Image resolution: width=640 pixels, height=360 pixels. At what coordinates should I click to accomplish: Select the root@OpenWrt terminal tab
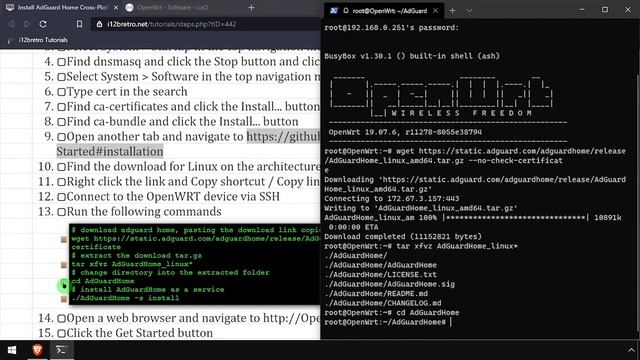click(x=384, y=11)
